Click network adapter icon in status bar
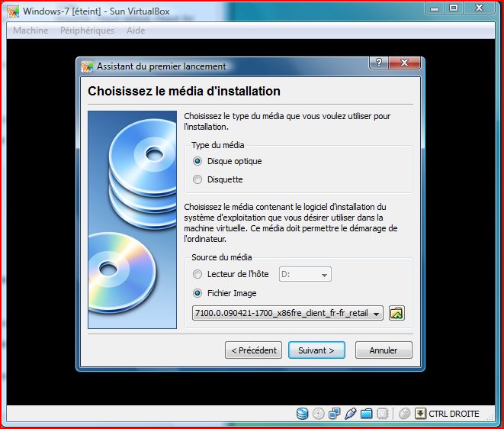The image size is (504, 429). [x=334, y=414]
